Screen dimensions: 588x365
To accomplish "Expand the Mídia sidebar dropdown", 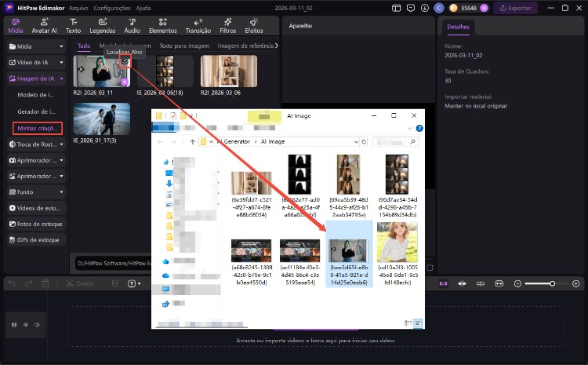I will click(61, 46).
